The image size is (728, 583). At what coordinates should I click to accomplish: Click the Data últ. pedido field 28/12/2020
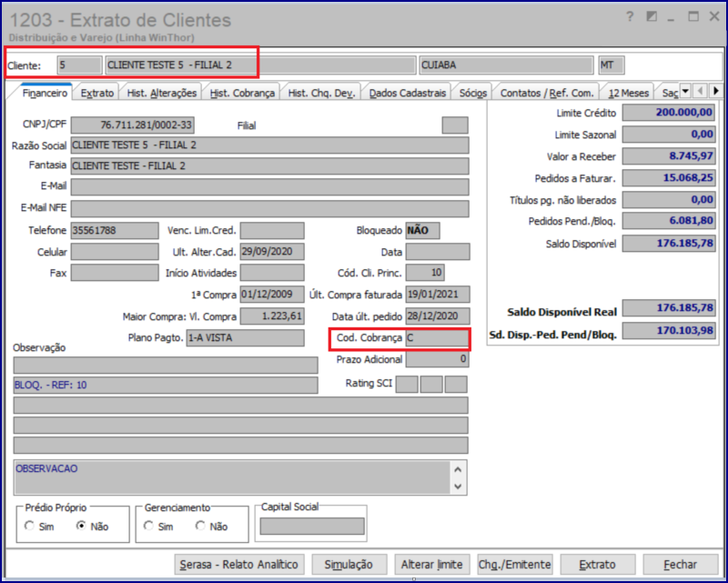(438, 317)
